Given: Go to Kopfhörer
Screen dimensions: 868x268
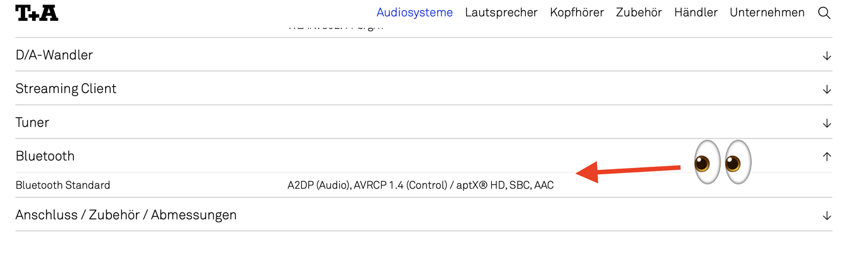Looking at the screenshot, I should pyautogui.click(x=577, y=13).
